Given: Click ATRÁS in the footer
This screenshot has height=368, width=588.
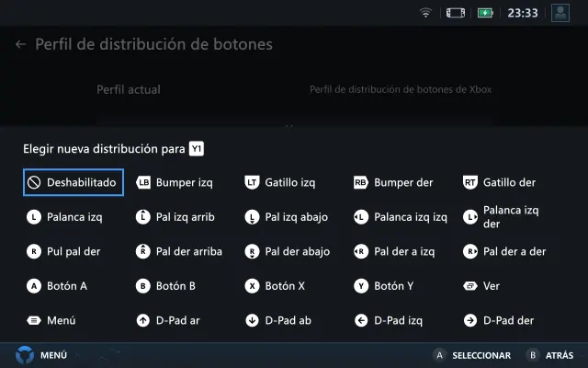Looking at the screenshot, I should (549, 355).
